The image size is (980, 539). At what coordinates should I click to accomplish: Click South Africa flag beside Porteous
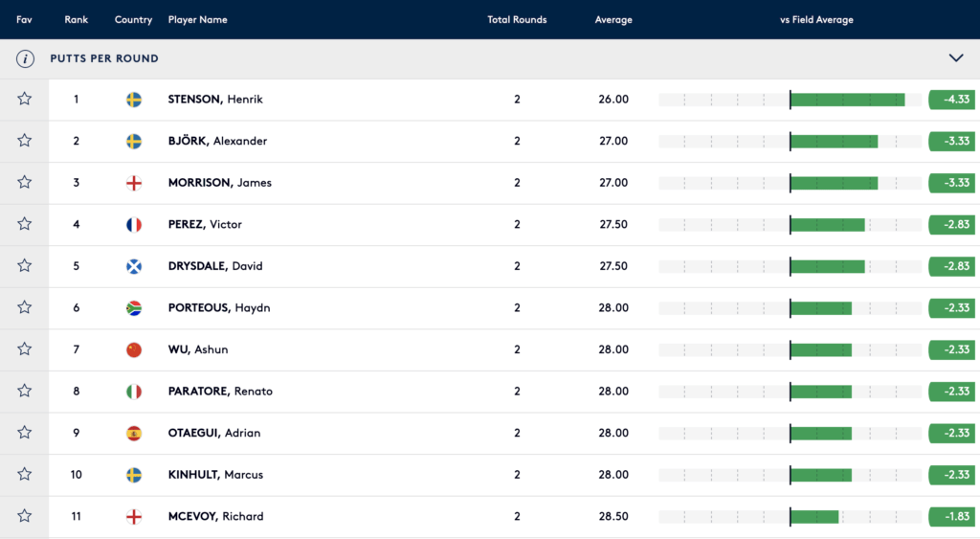pyautogui.click(x=134, y=308)
